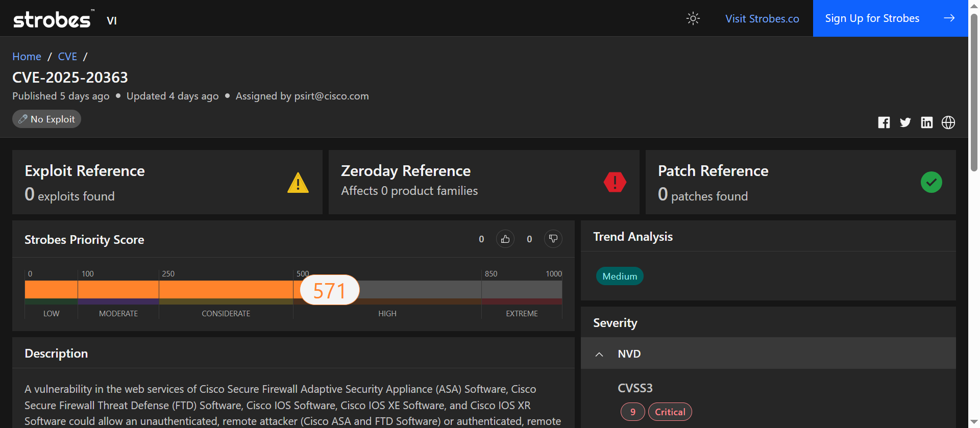
Task: Go to Home breadcrumb
Action: tap(27, 57)
